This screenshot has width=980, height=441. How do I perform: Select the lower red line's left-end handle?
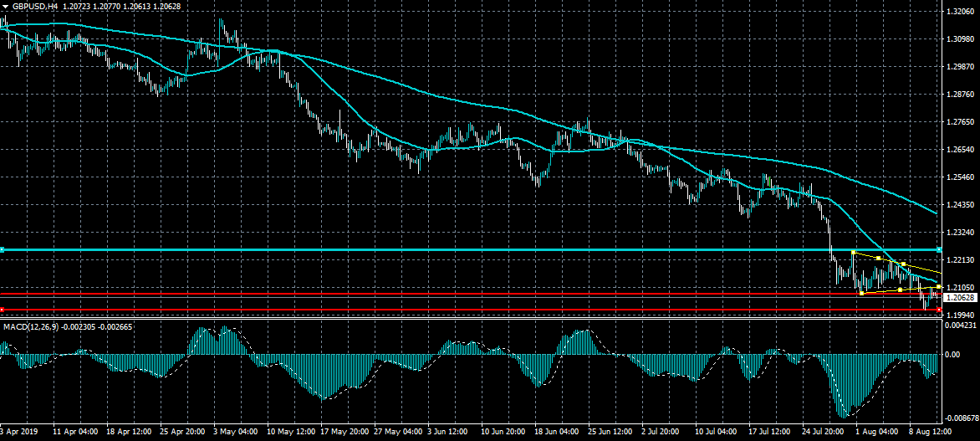pos(3,310)
